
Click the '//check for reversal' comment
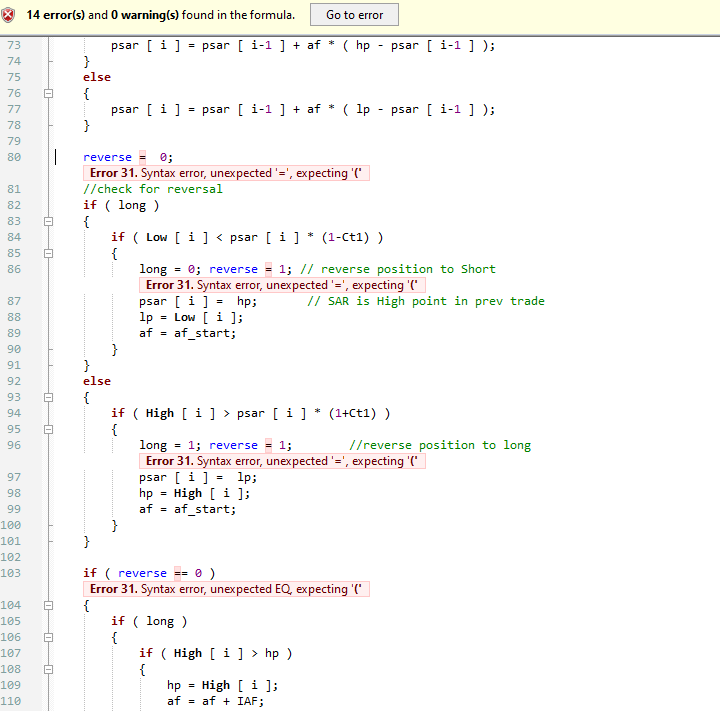153,189
